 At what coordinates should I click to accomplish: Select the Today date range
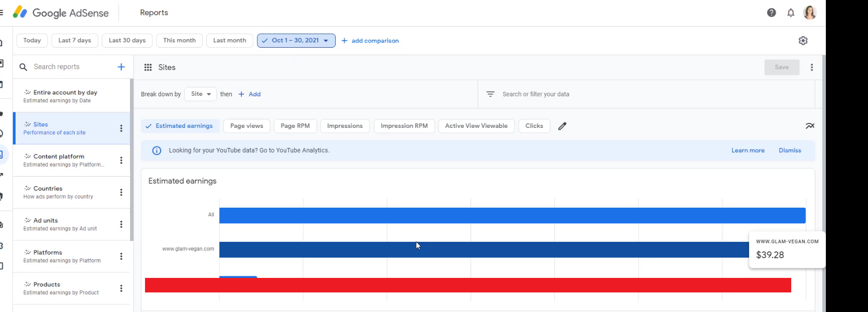[32, 41]
